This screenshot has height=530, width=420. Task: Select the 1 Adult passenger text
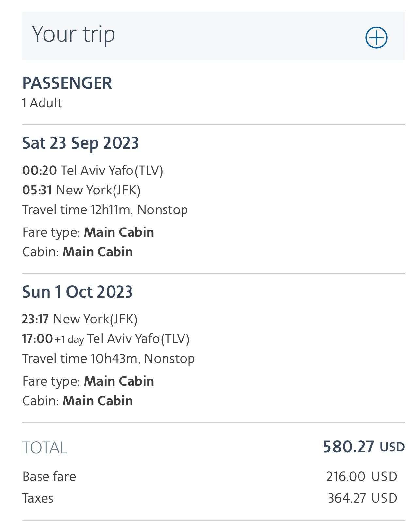[42, 103]
